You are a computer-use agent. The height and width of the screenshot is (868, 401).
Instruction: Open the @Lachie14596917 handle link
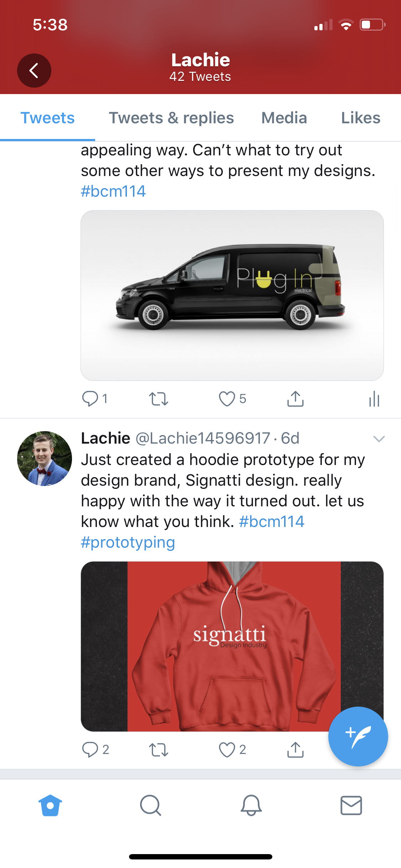coord(202,438)
